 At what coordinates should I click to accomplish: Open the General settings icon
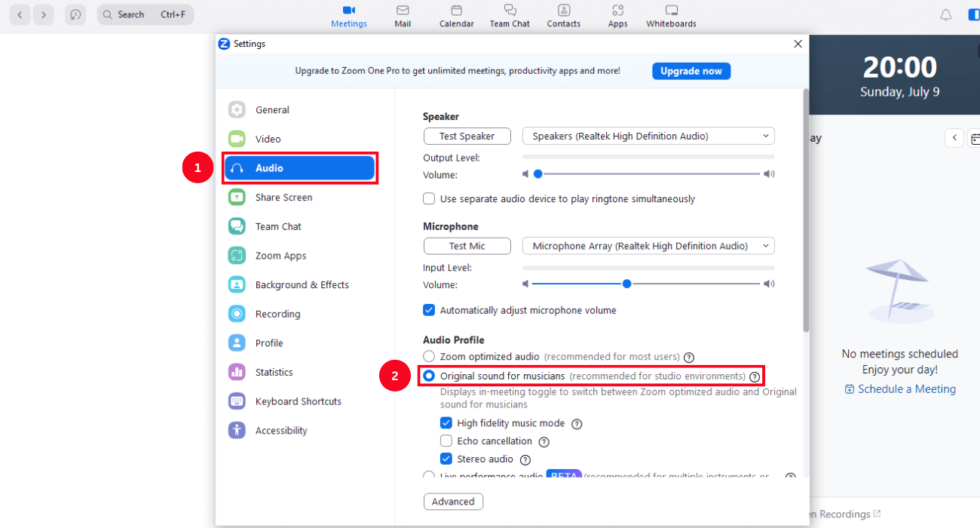(x=237, y=110)
